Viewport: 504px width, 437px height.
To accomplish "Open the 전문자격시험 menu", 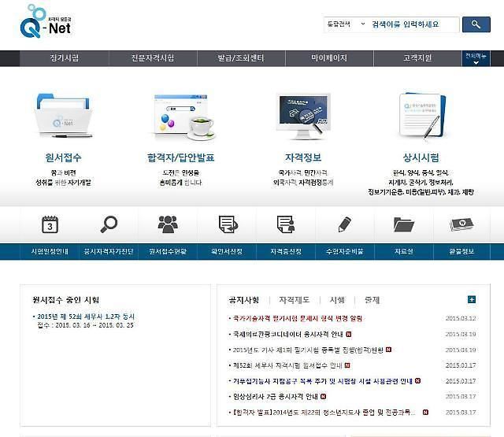I will coord(153,58).
